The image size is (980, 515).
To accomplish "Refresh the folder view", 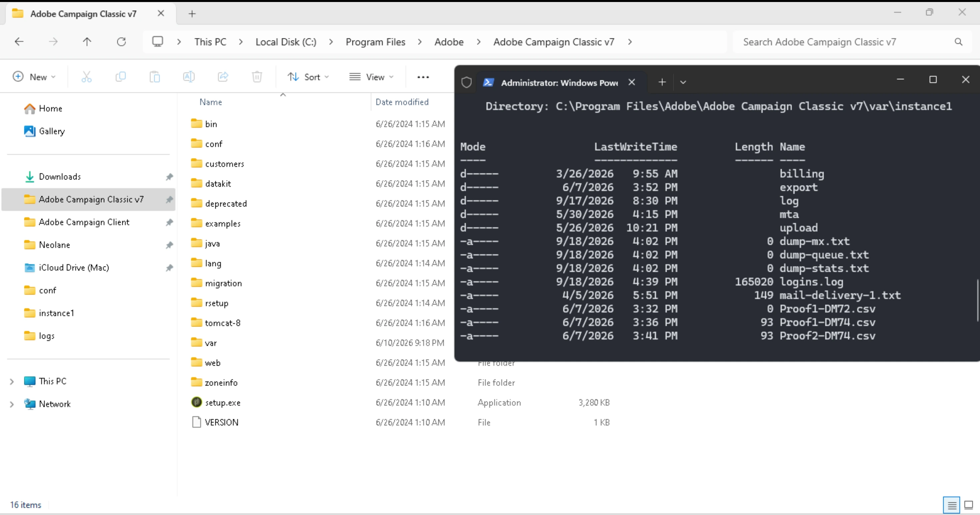I will pyautogui.click(x=121, y=41).
